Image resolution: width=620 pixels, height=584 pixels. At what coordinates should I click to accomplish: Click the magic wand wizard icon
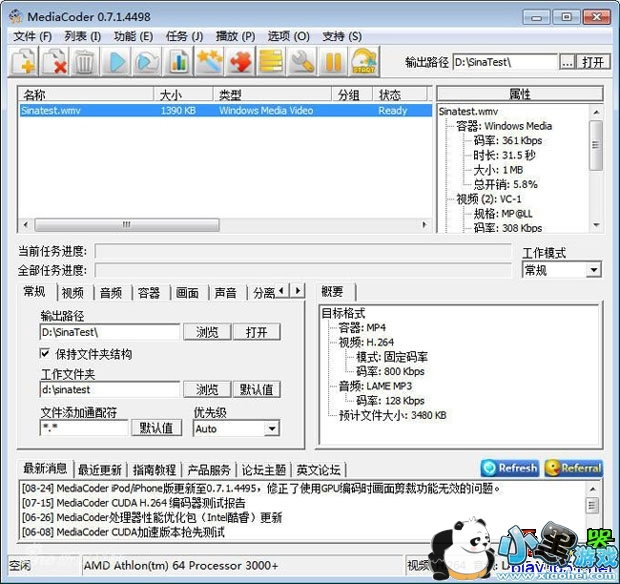pos(209,62)
